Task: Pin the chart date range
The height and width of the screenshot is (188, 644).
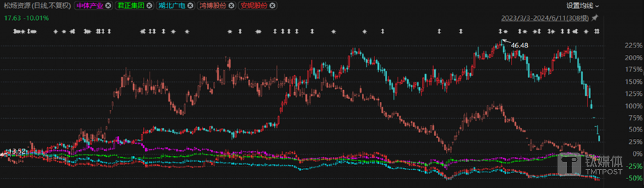Action: point(594,18)
